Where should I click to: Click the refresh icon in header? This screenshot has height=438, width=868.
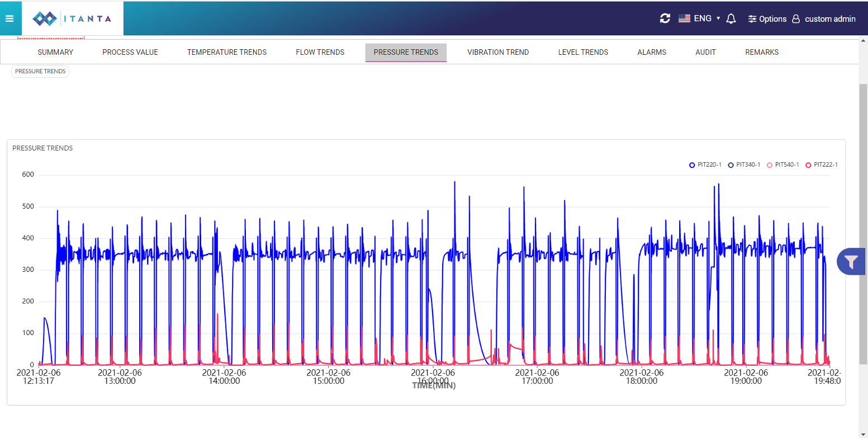[665, 18]
